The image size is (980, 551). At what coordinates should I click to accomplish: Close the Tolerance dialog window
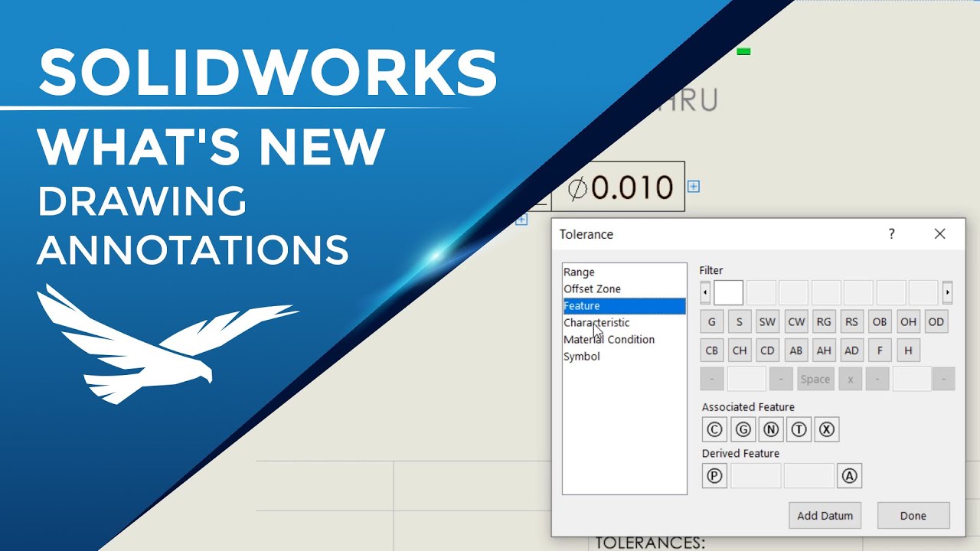(939, 234)
